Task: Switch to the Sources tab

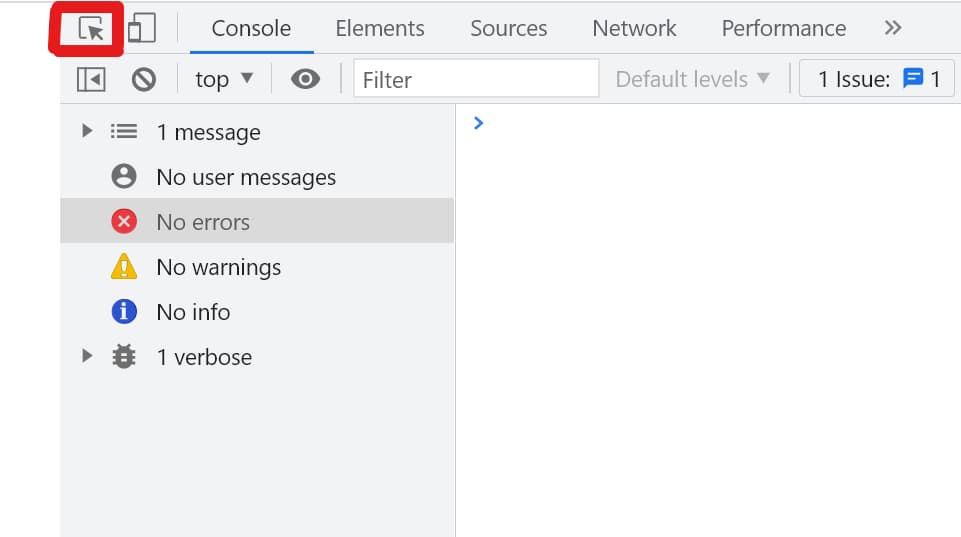Action: coord(508,28)
